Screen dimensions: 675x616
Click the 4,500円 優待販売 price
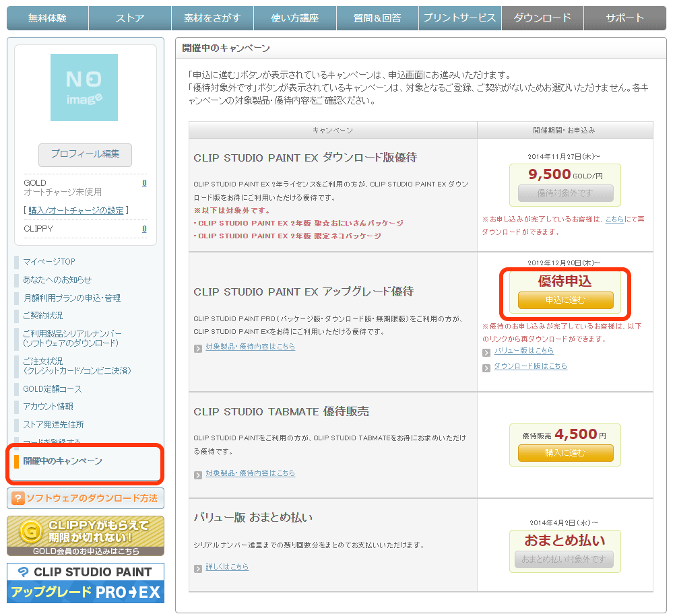[565, 434]
